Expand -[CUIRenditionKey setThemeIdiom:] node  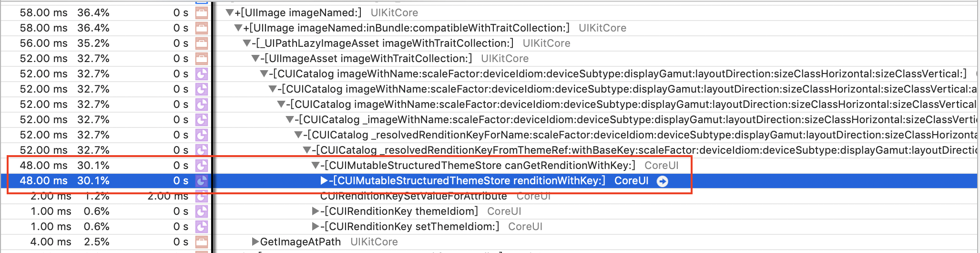coord(316,226)
